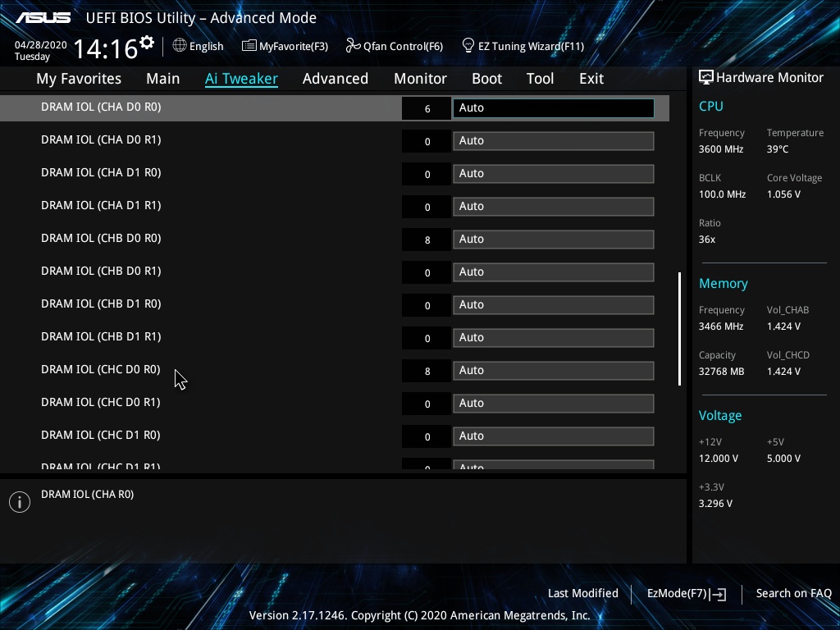Click current value 8 for CHB D0 R0
The height and width of the screenshot is (630, 840).
tap(427, 240)
